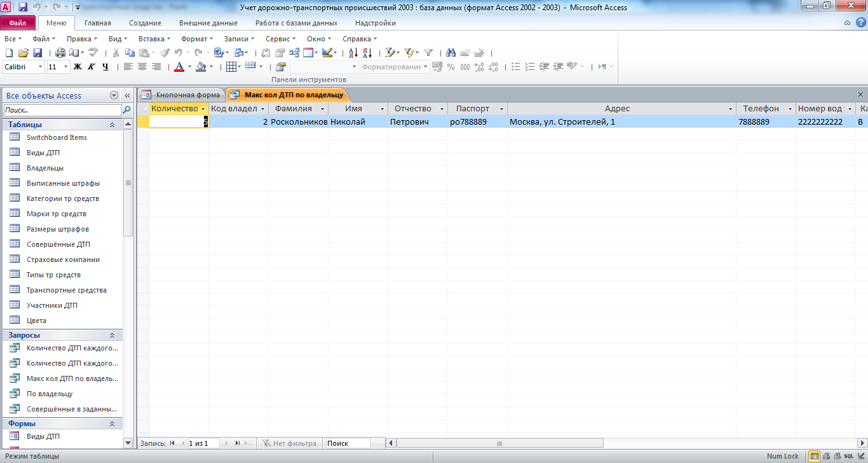Toggle the 'Нет фильтра' filter button
The width and height of the screenshot is (868, 463).
tap(289, 443)
